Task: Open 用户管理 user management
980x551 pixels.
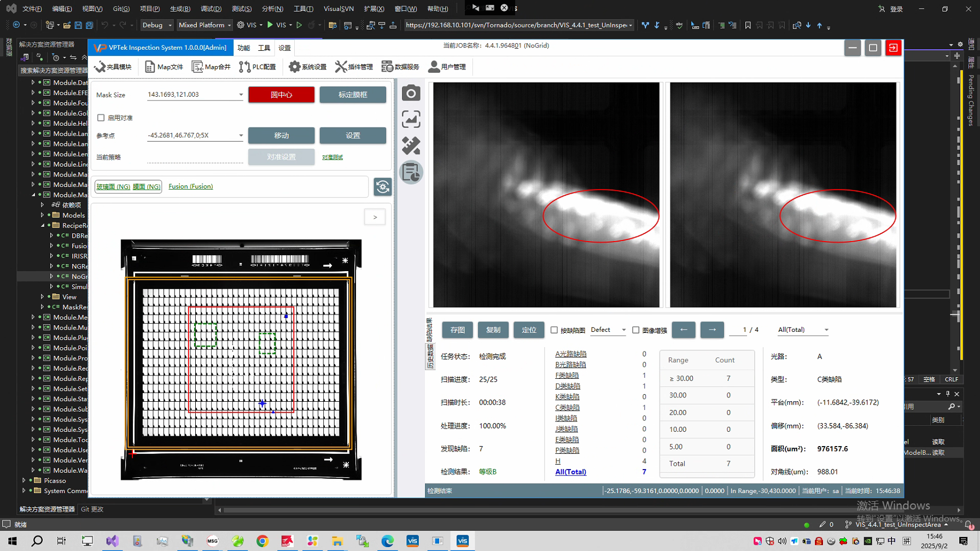Action: click(x=447, y=67)
